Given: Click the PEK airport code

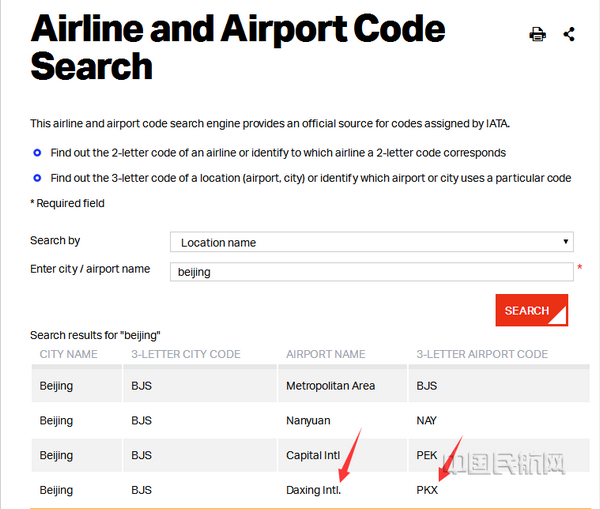Looking at the screenshot, I should [427, 455].
